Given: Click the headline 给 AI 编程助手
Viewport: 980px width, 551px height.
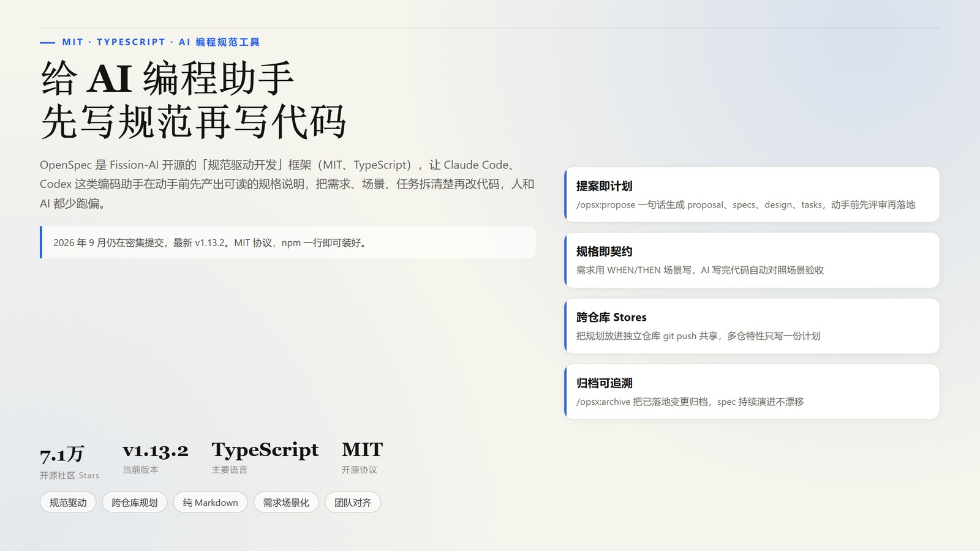Looking at the screenshot, I should 167,78.
